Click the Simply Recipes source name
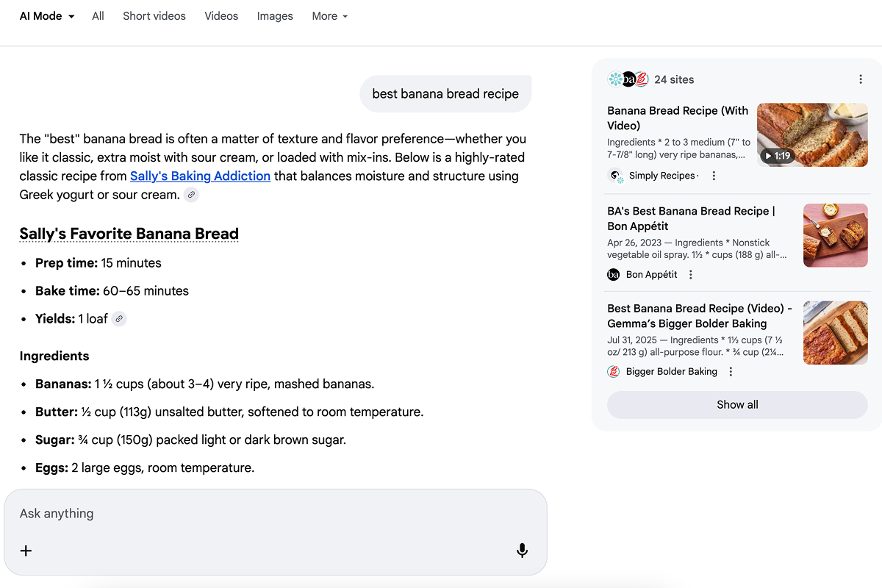 tap(661, 176)
